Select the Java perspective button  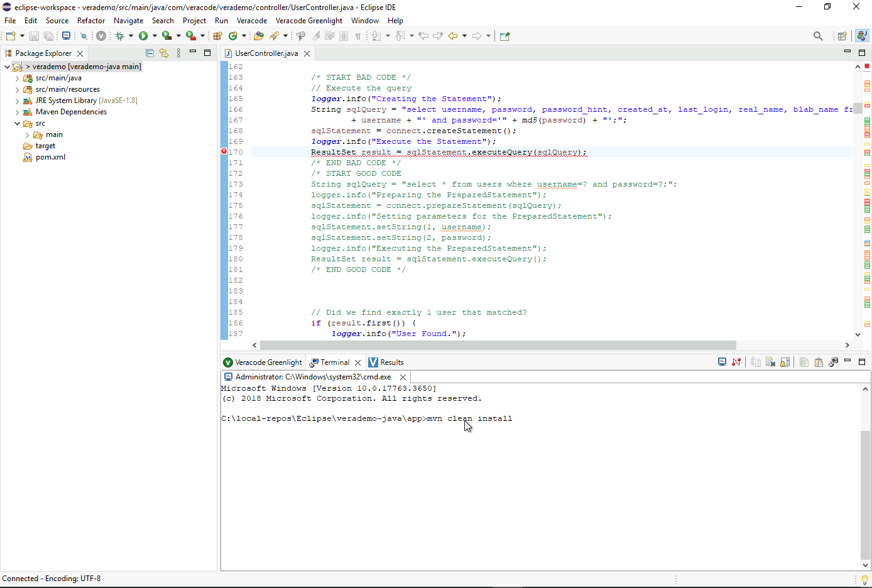[x=862, y=36]
